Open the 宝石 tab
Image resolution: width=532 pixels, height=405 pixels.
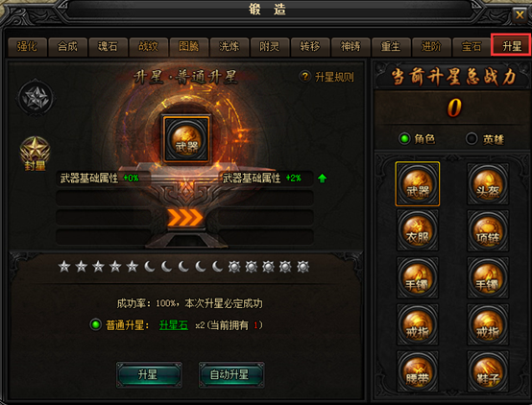[x=472, y=46]
